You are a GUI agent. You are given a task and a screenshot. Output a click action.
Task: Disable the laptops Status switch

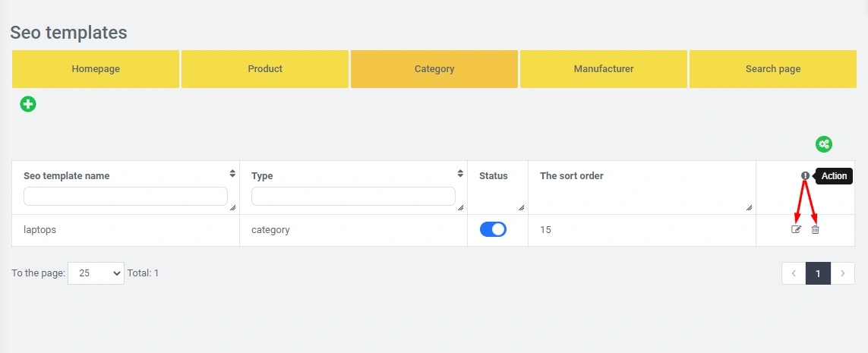coord(493,229)
